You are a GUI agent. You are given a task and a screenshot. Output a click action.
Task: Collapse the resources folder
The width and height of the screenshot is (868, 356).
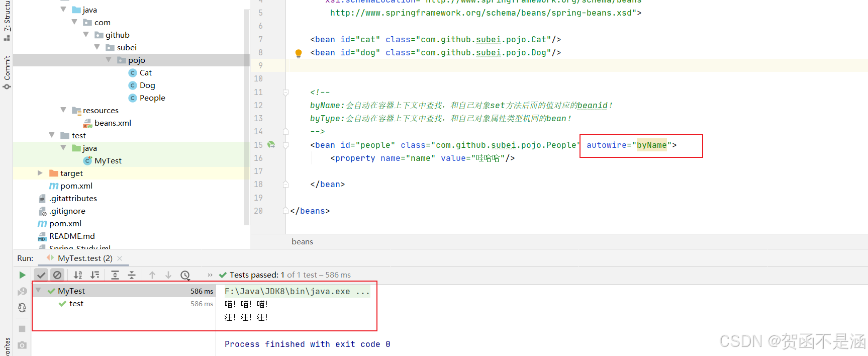tap(63, 110)
